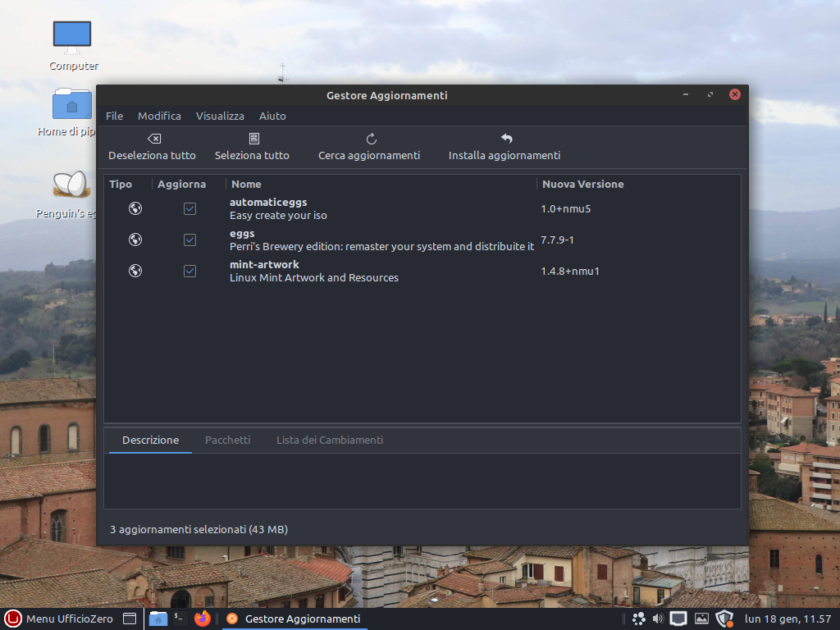Click the Deseleziona tutto toolbar icon
This screenshot has height=630, width=840.
coord(153,139)
